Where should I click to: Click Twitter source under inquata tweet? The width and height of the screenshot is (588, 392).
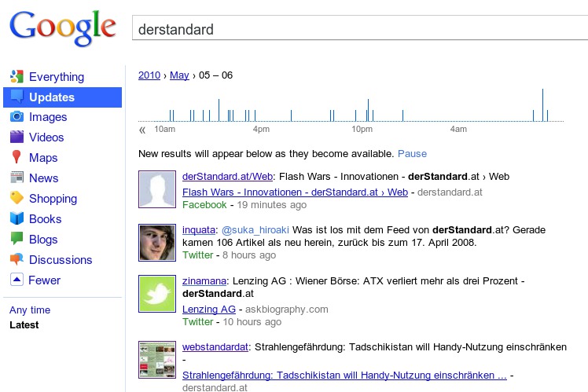197,255
